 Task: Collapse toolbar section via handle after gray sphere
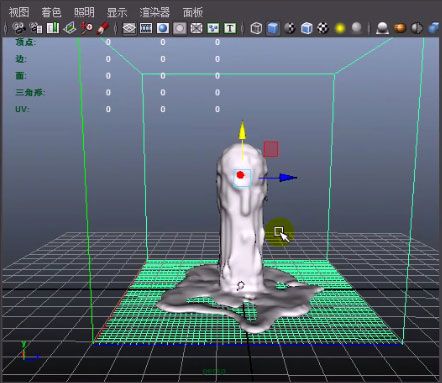tap(369, 28)
